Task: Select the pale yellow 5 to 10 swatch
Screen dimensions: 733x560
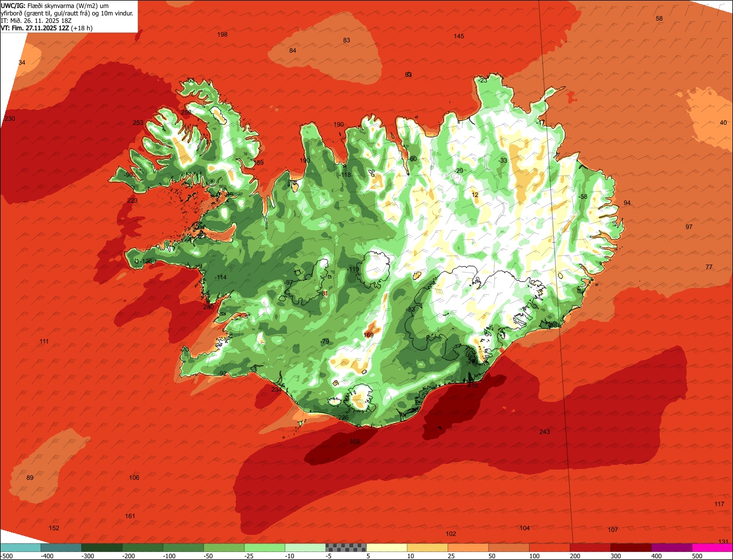Action: click(x=386, y=547)
